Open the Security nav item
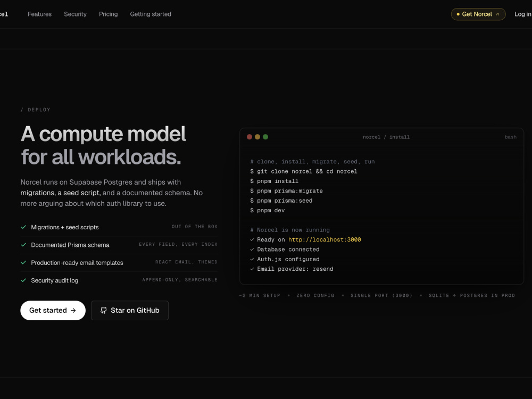 pyautogui.click(x=76, y=14)
